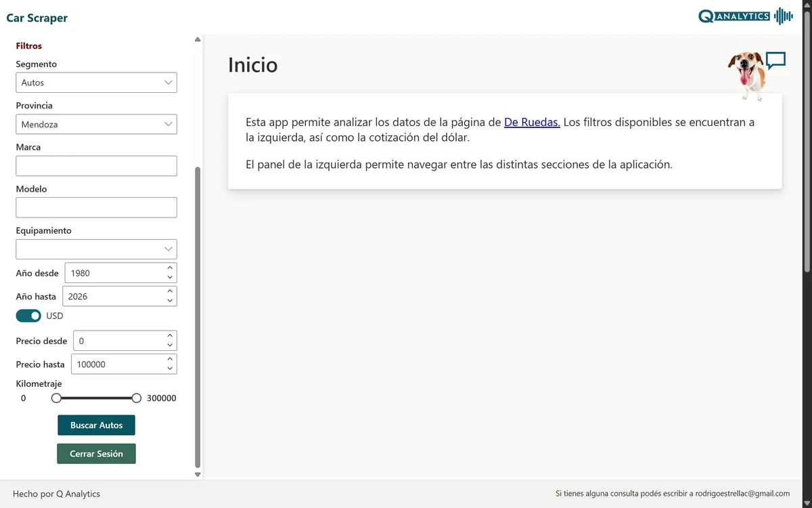Click the Kilometraje slider maximum handle

click(137, 398)
